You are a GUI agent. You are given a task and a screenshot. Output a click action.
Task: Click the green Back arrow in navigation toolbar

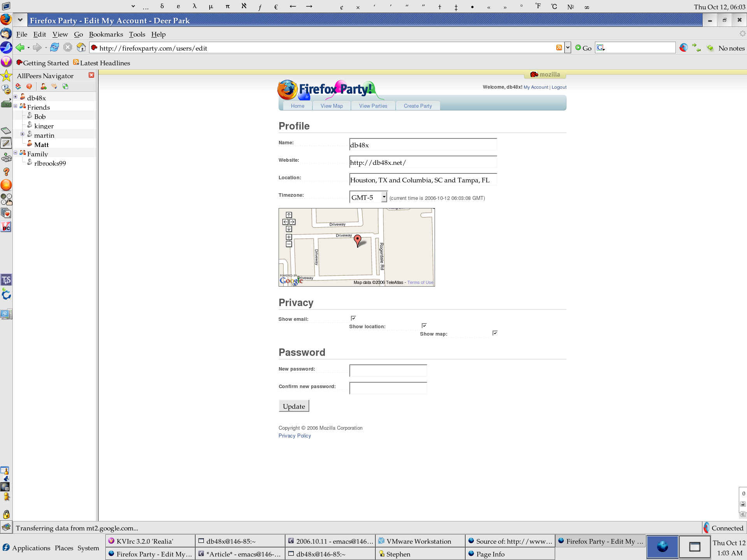pos(20,47)
